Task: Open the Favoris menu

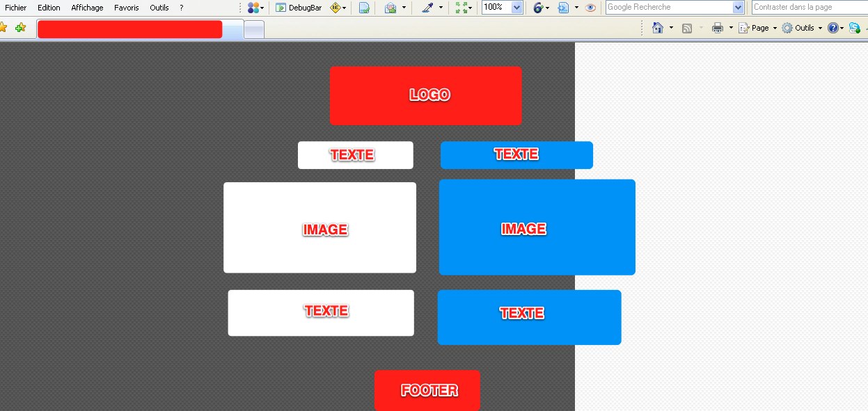Action: (x=127, y=8)
